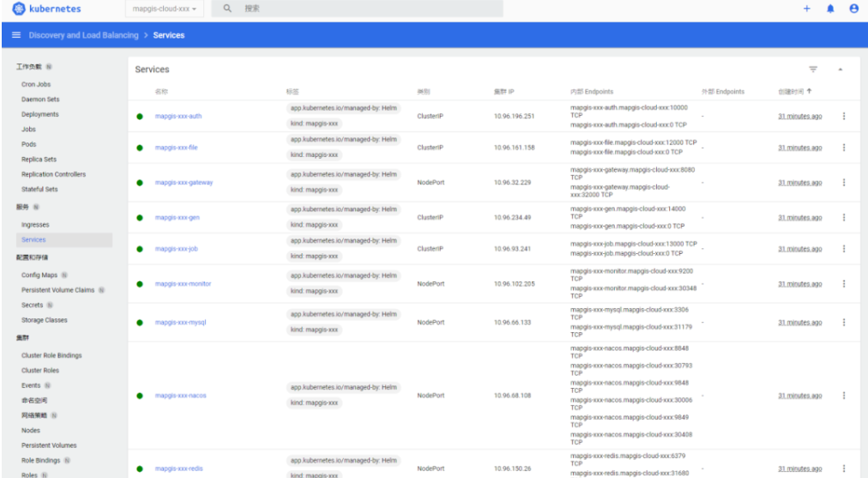This screenshot has width=868, height=478.
Task: Open actions menu for mapgis-xxx-gateway row
Action: click(x=844, y=183)
